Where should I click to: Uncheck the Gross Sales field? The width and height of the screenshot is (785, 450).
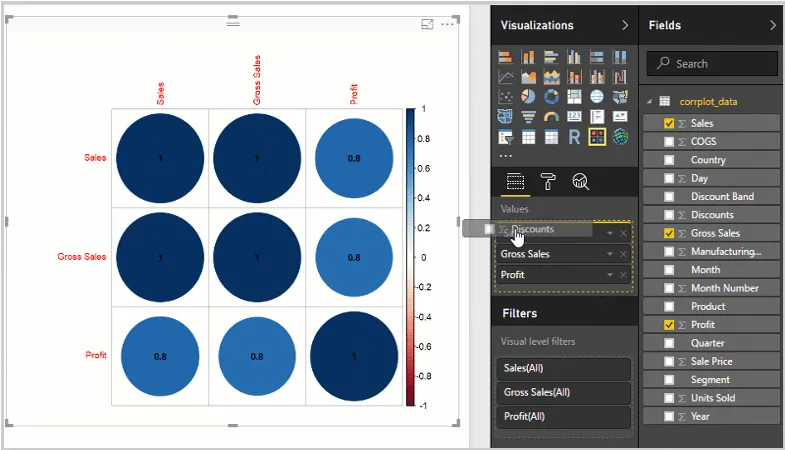[669, 233]
